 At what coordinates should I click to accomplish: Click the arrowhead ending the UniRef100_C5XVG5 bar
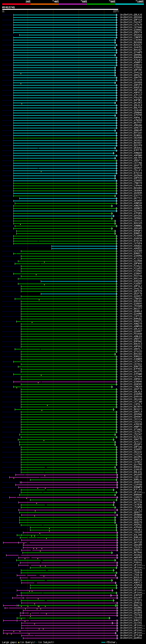[x=109, y=618]
